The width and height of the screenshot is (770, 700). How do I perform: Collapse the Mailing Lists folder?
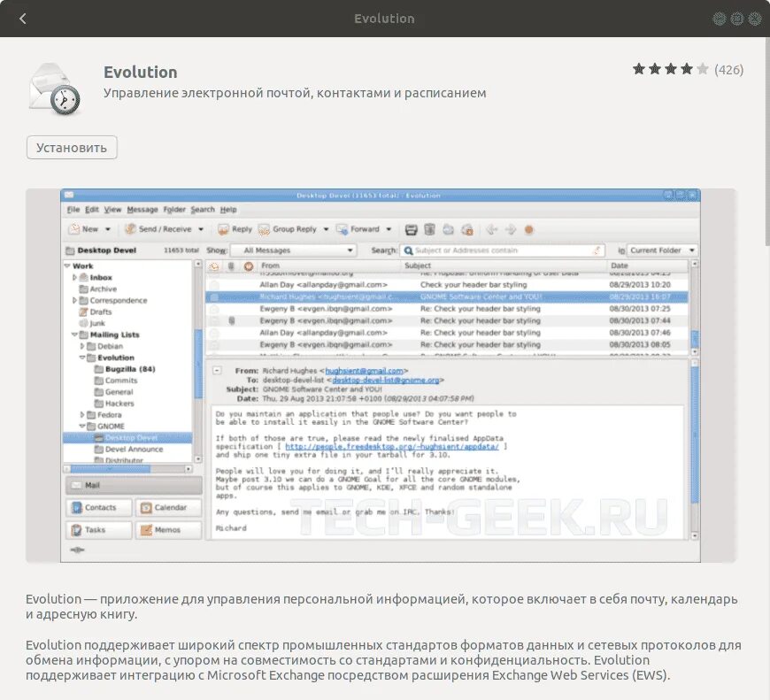pyautogui.click(x=74, y=335)
